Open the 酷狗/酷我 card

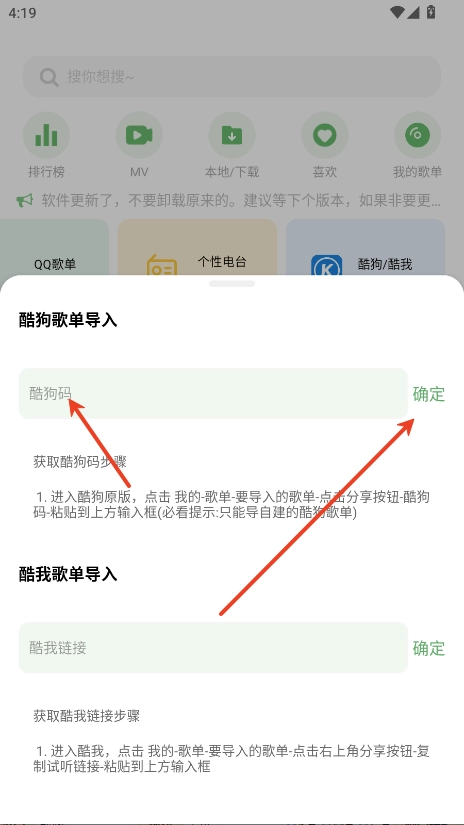pyautogui.click(x=366, y=247)
